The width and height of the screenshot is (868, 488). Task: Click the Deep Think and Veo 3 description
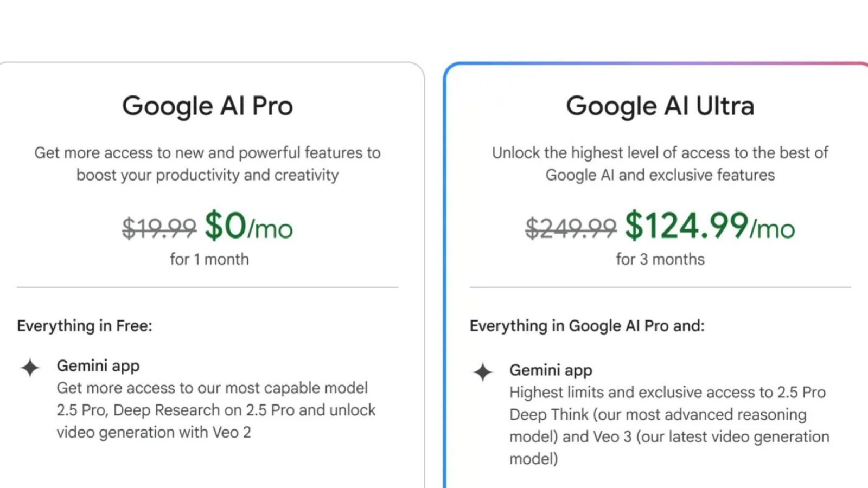point(668,426)
